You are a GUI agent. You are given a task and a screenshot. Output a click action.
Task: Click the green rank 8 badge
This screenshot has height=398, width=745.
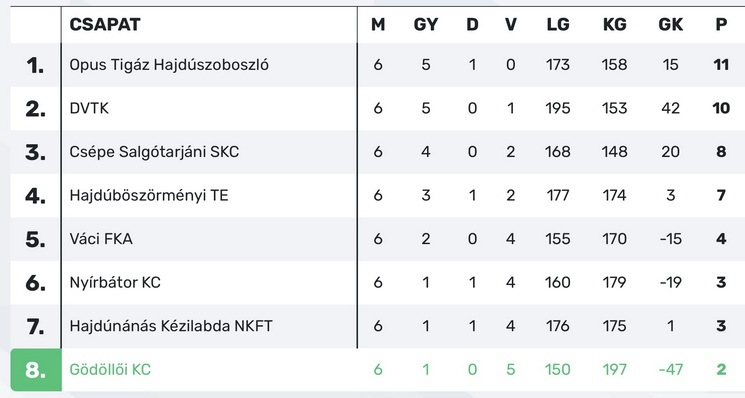pyautogui.click(x=36, y=370)
